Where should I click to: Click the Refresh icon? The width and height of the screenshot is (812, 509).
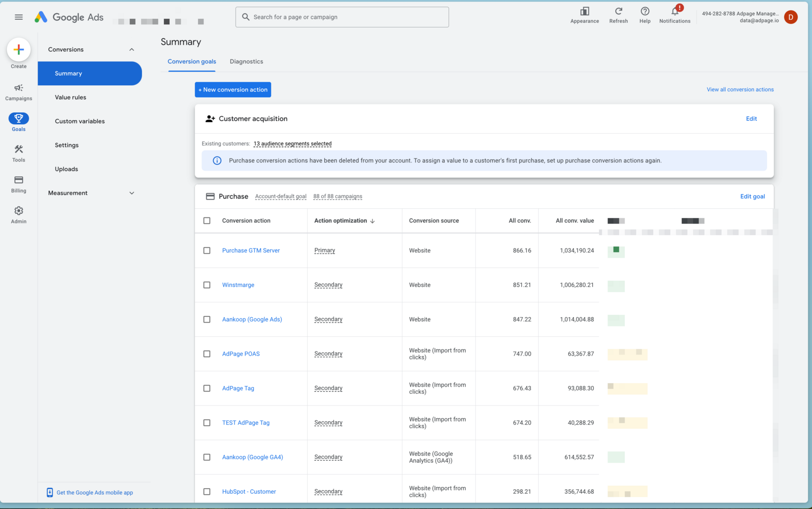pyautogui.click(x=618, y=12)
